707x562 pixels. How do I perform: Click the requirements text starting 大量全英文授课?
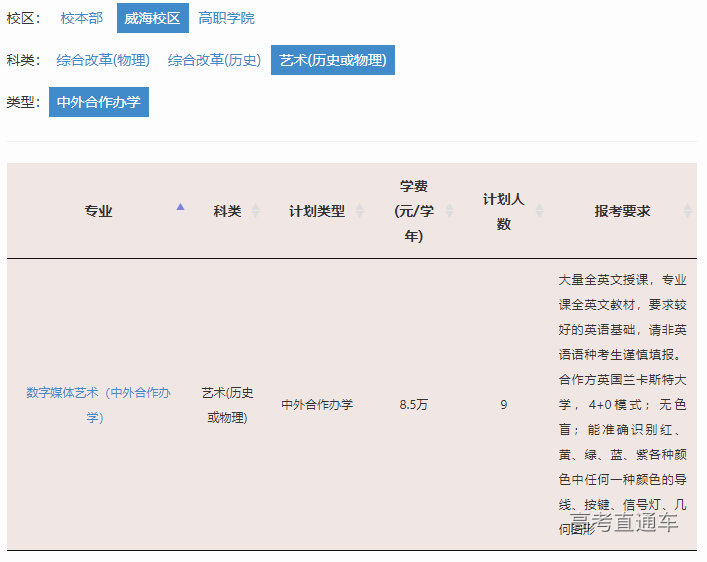tap(622, 405)
